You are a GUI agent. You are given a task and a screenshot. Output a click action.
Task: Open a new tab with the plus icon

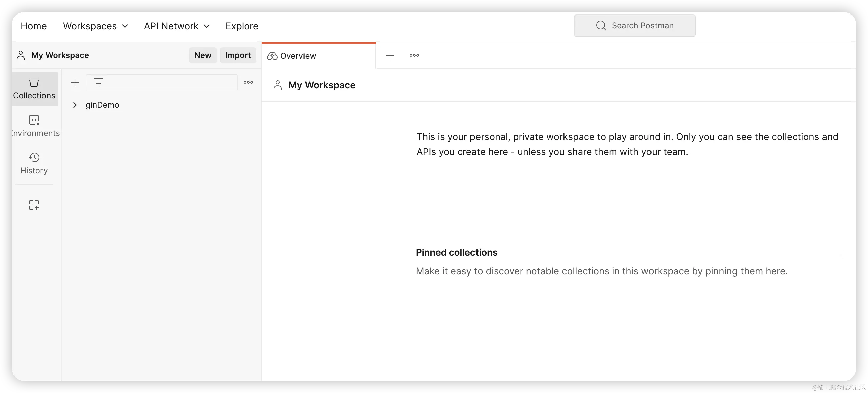pyautogui.click(x=390, y=55)
